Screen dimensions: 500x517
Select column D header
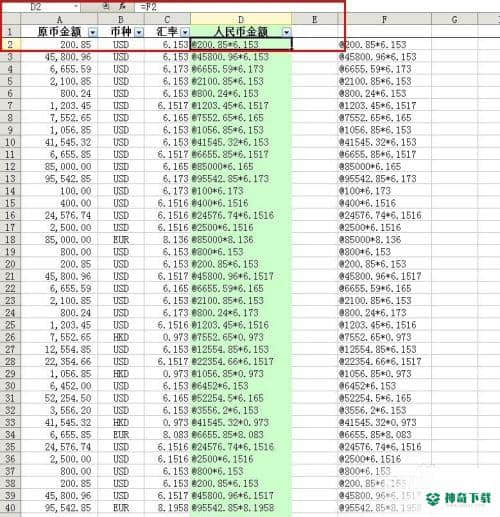(241, 19)
